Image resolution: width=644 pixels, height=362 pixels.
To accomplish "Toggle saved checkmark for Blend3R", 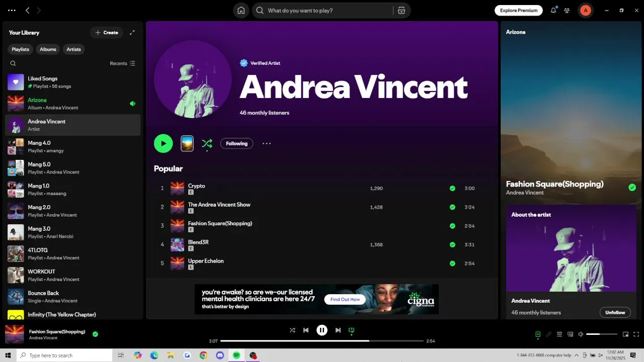I will click(452, 245).
